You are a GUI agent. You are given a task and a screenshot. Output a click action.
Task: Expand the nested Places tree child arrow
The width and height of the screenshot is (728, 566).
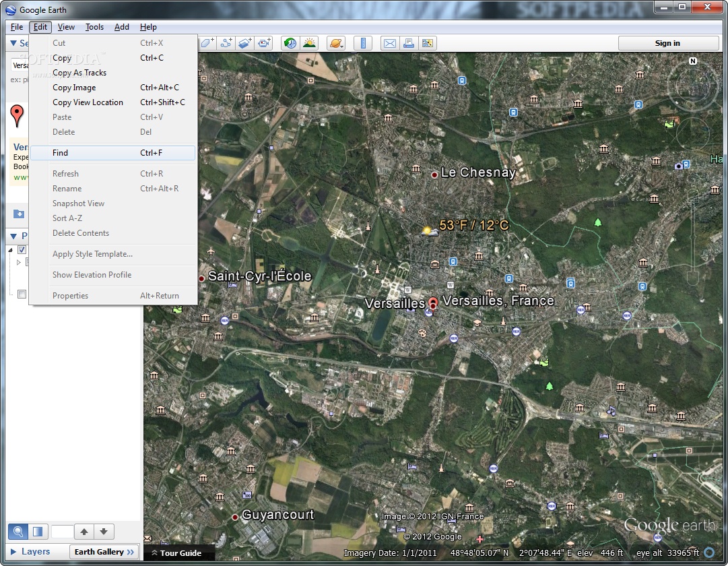click(19, 263)
